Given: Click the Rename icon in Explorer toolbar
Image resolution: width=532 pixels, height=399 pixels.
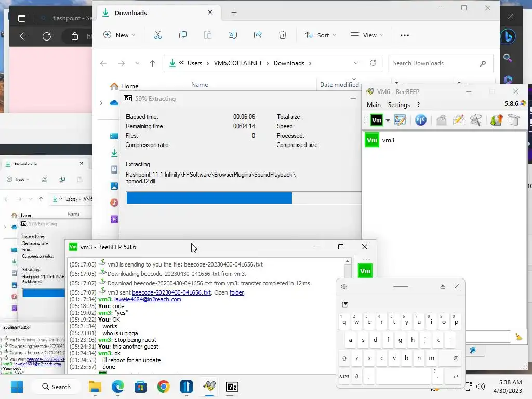Looking at the screenshot, I should 233,35.
